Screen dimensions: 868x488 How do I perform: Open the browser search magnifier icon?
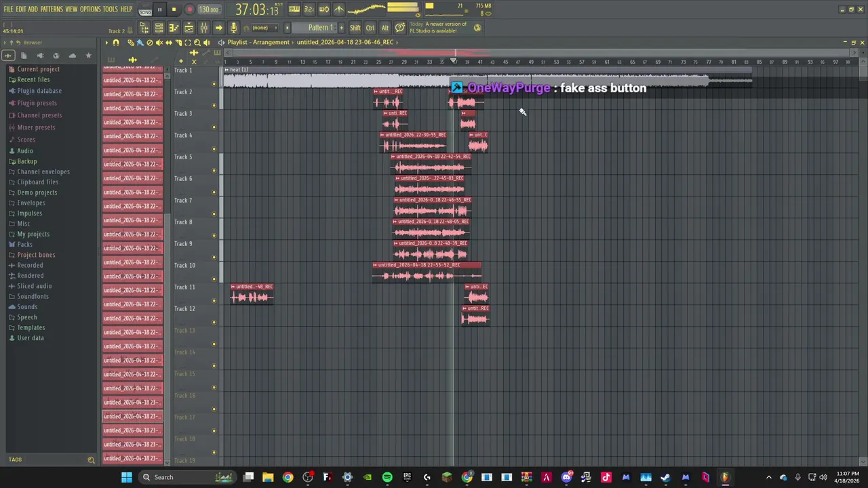(x=91, y=460)
